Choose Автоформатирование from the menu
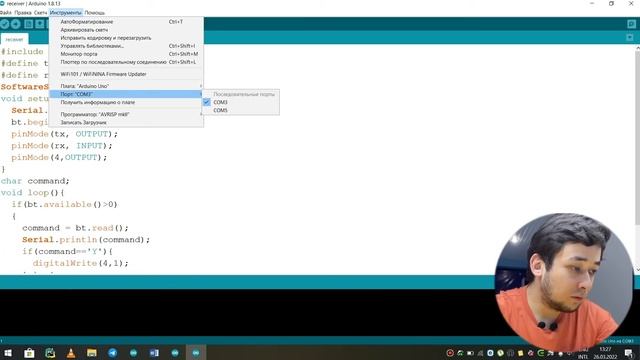The image size is (640, 360). click(126, 22)
